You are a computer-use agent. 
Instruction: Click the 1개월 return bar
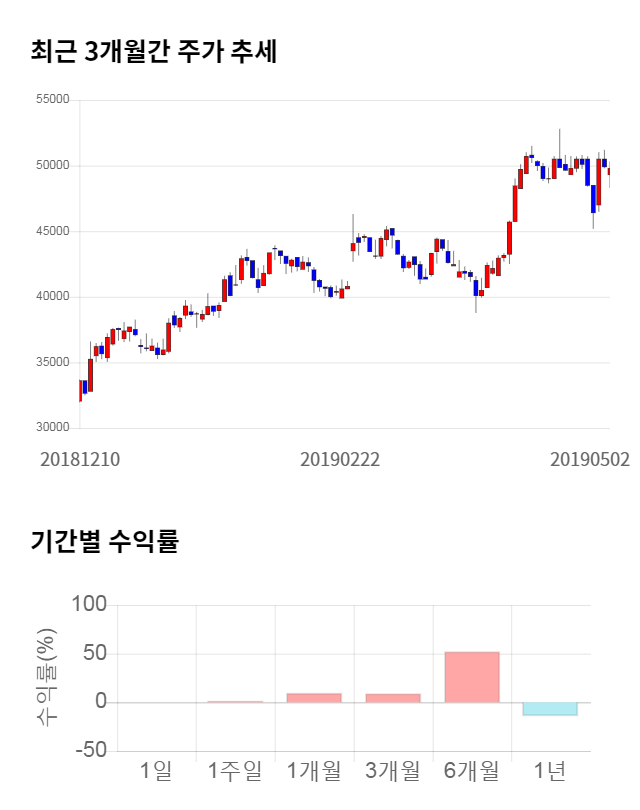click(314, 698)
